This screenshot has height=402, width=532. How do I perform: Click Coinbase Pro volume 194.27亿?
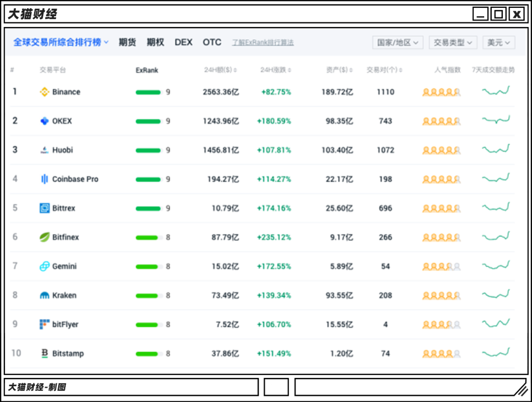[223, 179]
